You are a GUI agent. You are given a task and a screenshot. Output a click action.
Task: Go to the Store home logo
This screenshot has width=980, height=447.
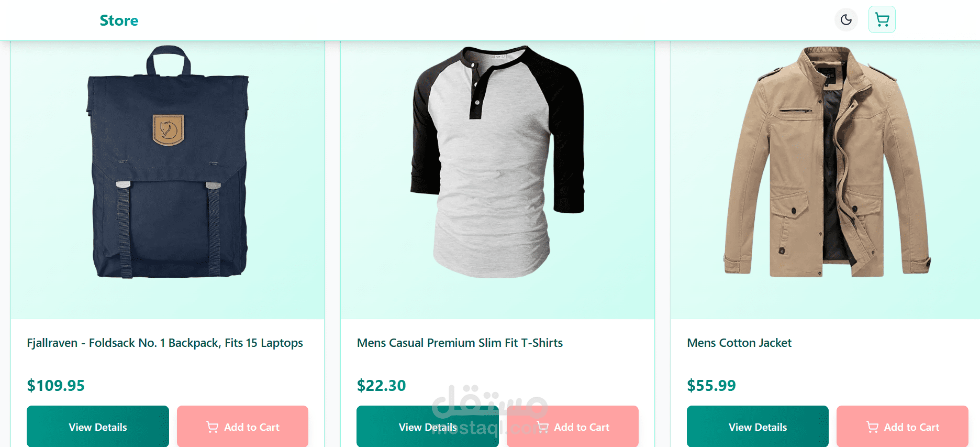(x=119, y=20)
